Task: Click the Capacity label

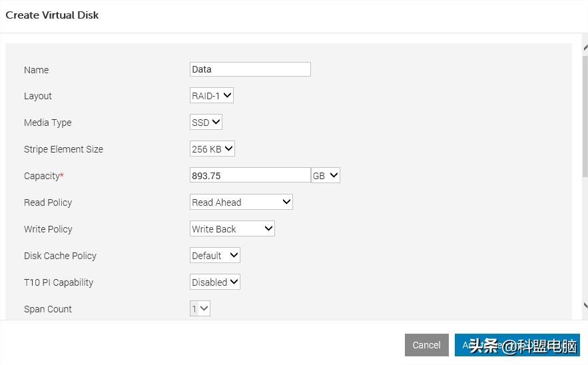Action: [x=43, y=176]
